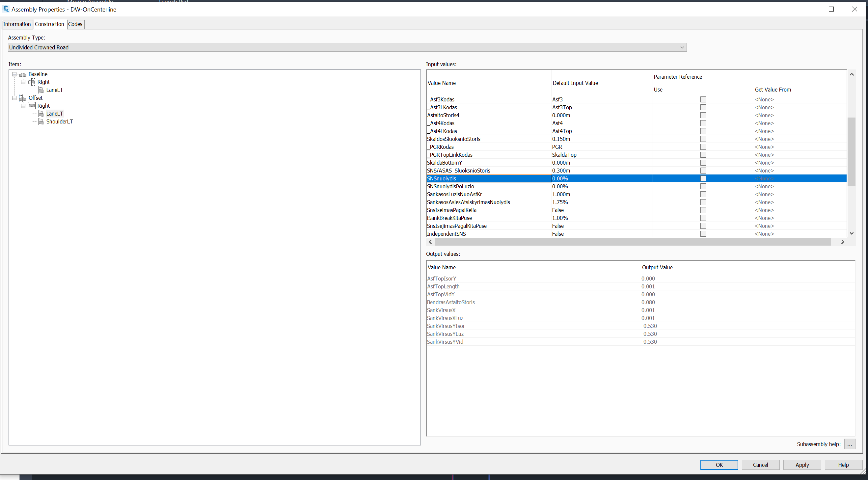Click the Input values vertical scrollbar thumb
The width and height of the screenshot is (868, 480).
(852, 151)
